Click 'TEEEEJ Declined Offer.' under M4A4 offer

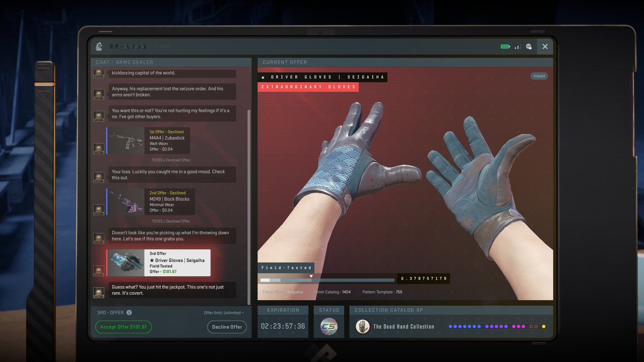[171, 160]
